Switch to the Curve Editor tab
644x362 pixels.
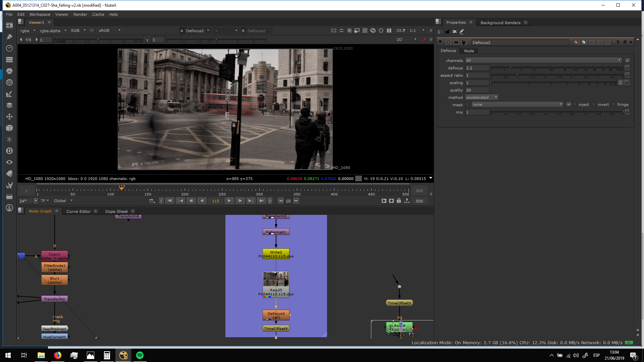pos(78,212)
